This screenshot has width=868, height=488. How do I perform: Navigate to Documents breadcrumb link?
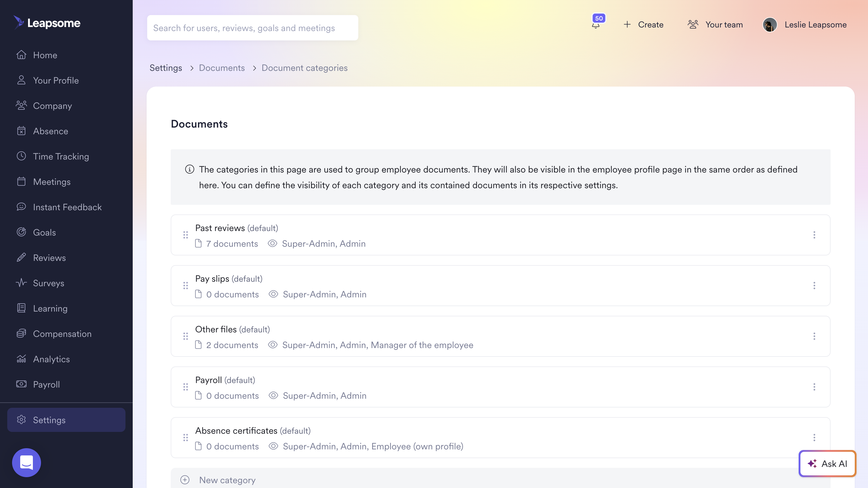pyautogui.click(x=222, y=68)
